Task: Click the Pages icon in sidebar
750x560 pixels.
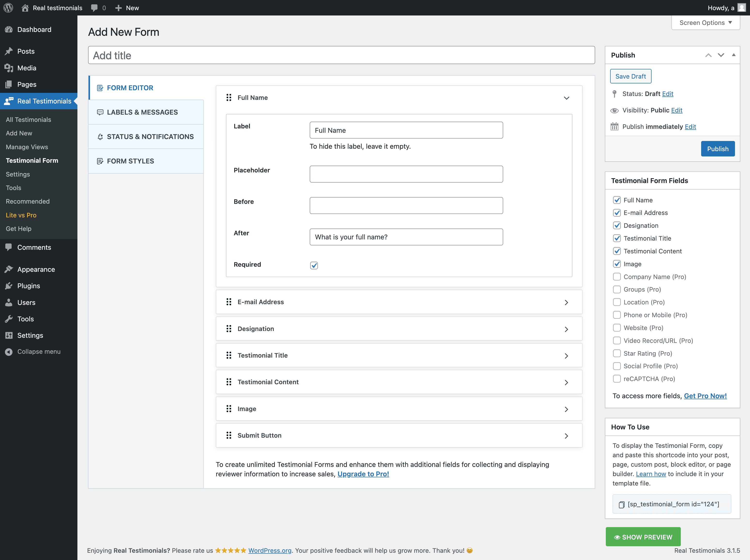Action: pyautogui.click(x=9, y=84)
